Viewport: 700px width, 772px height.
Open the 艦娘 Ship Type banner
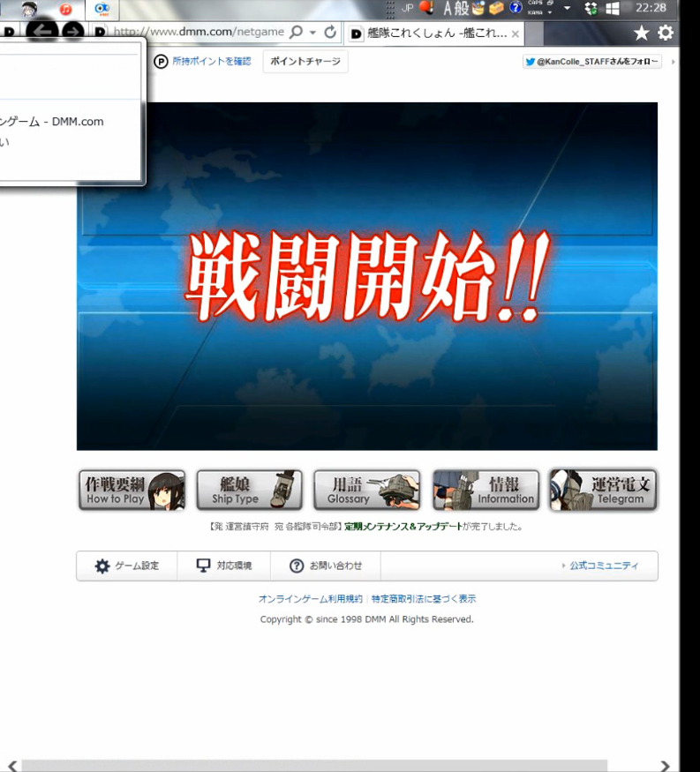pos(249,490)
